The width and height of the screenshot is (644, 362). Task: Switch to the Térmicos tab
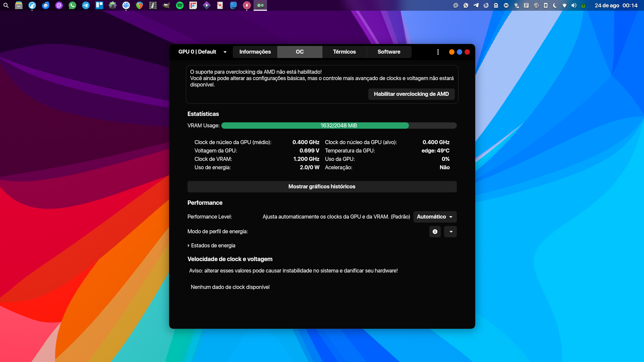point(344,52)
